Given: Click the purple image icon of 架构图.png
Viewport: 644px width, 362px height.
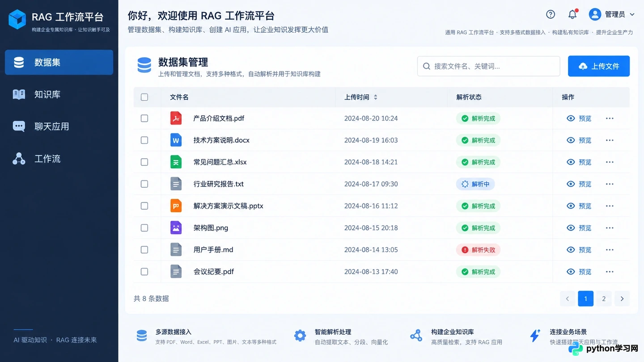Looking at the screenshot, I should [176, 228].
